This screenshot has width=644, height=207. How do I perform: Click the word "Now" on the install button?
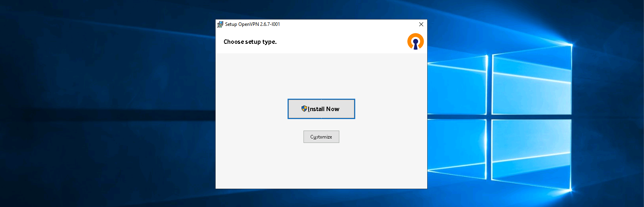pyautogui.click(x=333, y=109)
